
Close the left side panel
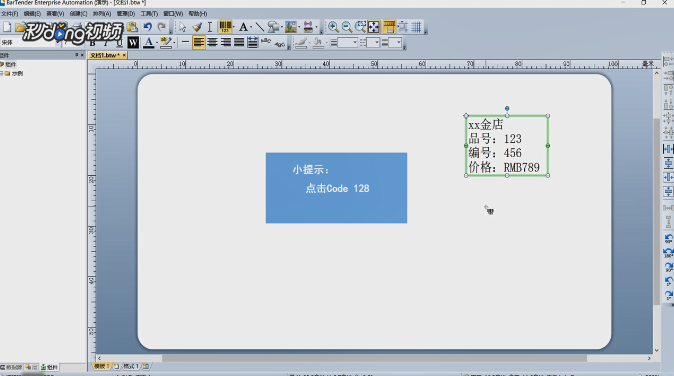coord(82,55)
